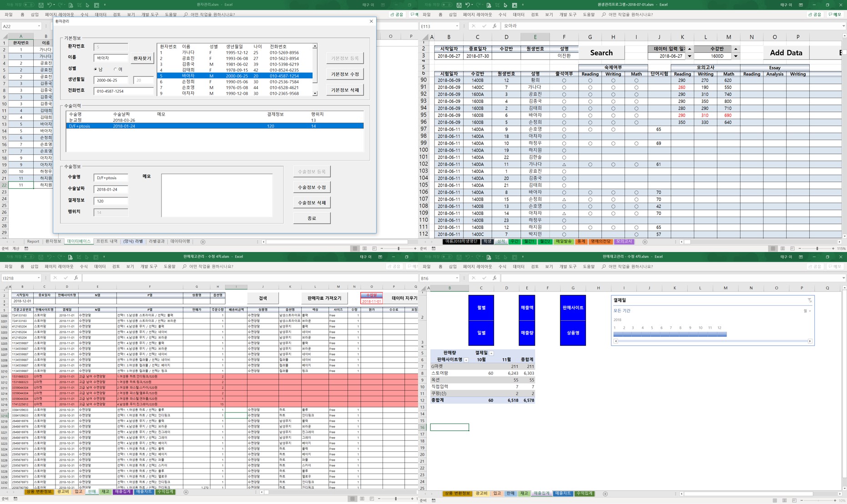
Task: Switch 원생관리프로그램 workbook to Page Layout view
Action: click(782, 249)
